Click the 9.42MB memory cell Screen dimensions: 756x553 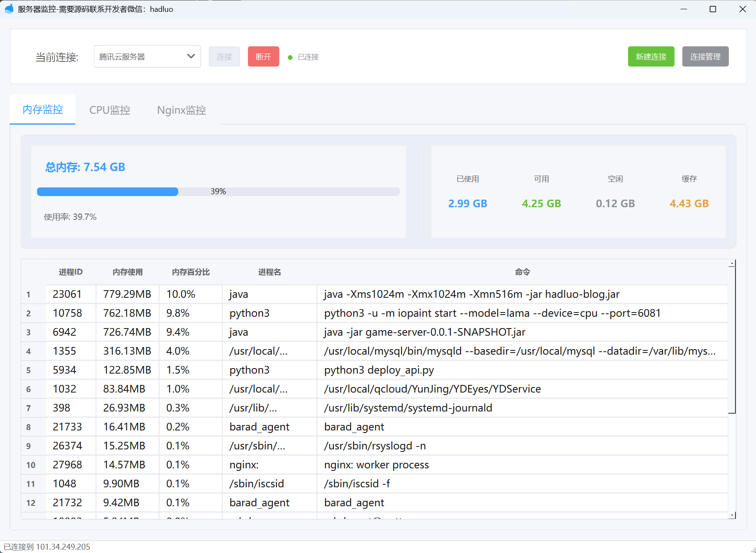coord(128,502)
